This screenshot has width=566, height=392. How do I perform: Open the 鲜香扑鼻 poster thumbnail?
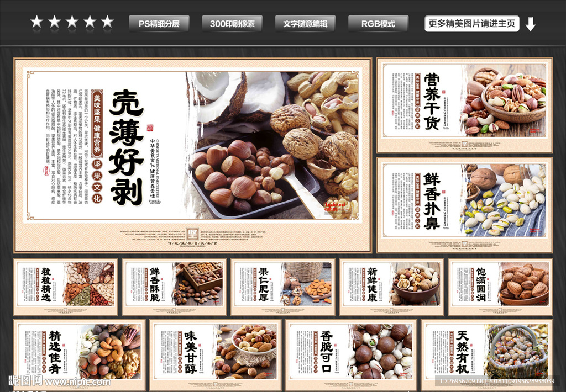coord(464,205)
